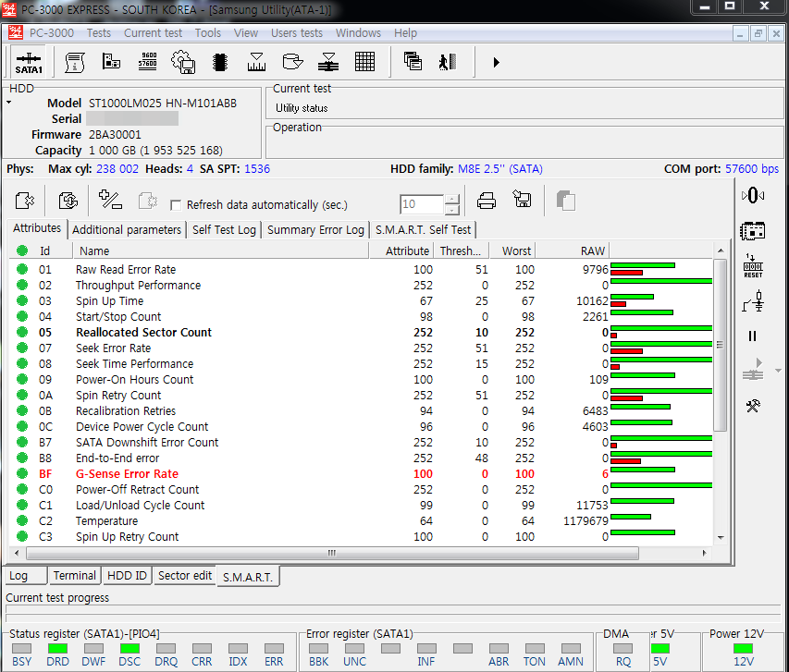This screenshot has height=672, width=789.
Task: Open the HDD info scroll icon
Action: point(75,62)
